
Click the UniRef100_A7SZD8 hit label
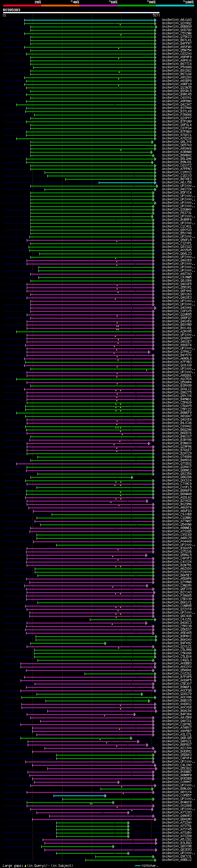(177, 836)
